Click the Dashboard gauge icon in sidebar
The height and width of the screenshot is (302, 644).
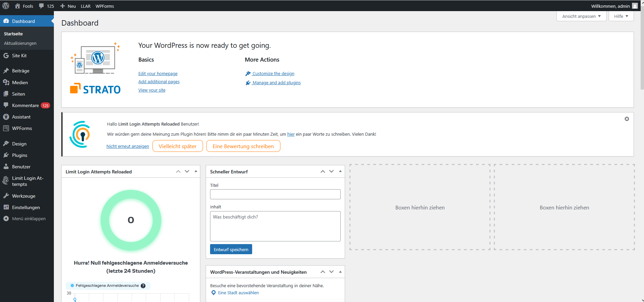point(6,21)
